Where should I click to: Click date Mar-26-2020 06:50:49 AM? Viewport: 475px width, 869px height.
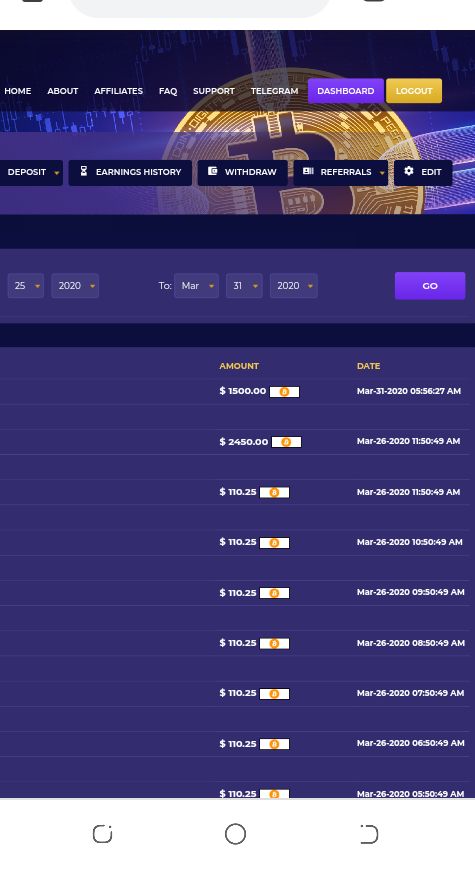click(x=411, y=743)
